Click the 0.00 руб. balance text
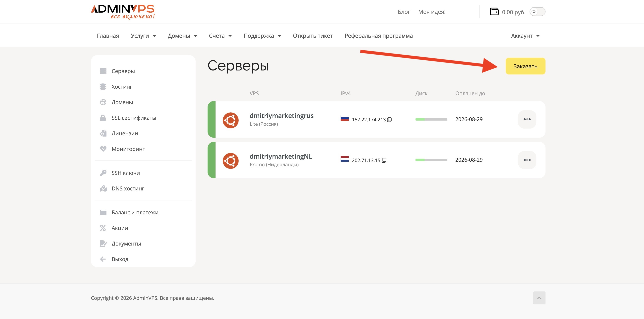This screenshot has height=319, width=644. coord(513,12)
